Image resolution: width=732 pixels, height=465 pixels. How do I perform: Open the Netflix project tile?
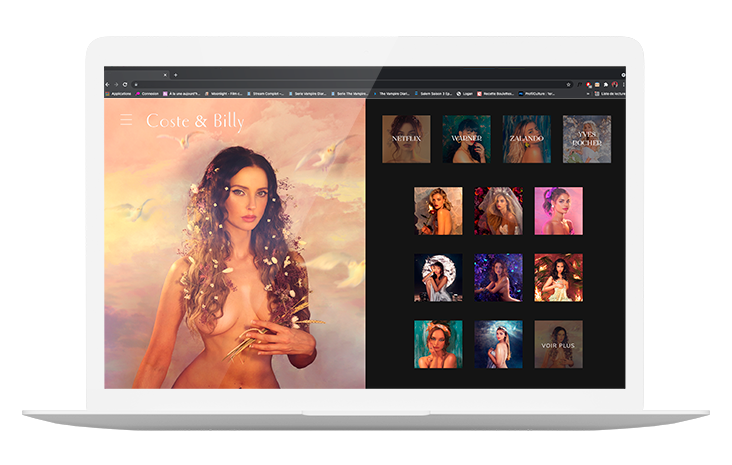pyautogui.click(x=406, y=139)
